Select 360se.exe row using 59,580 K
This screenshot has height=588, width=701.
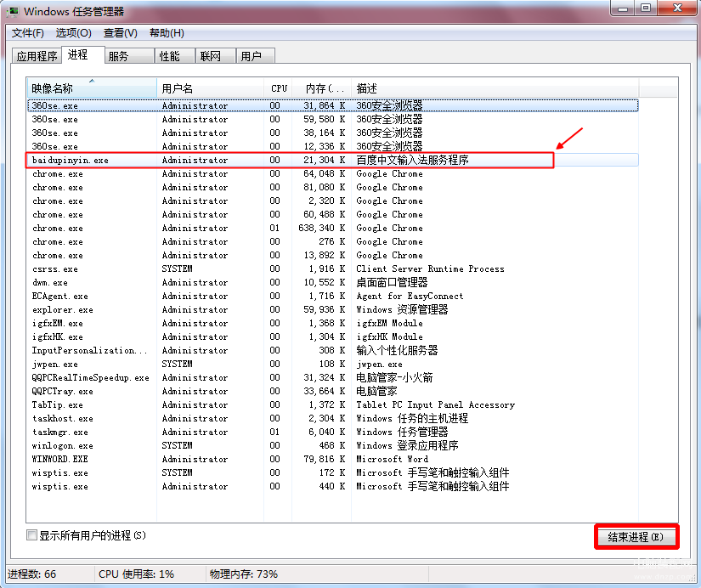(332, 120)
